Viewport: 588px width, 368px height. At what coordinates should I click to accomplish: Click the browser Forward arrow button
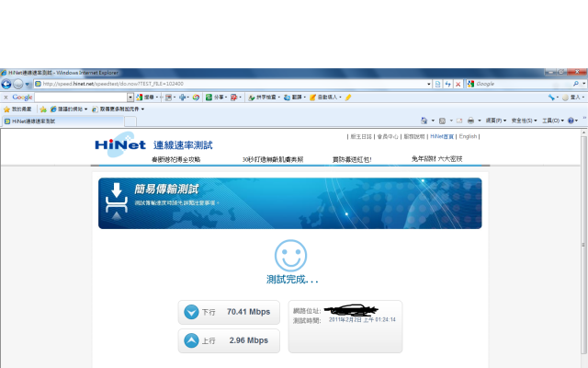click(18, 84)
